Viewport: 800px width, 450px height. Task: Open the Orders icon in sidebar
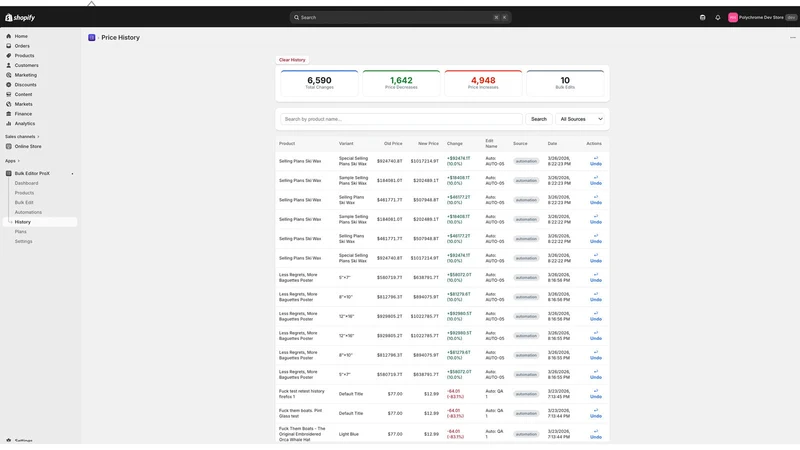pos(9,46)
